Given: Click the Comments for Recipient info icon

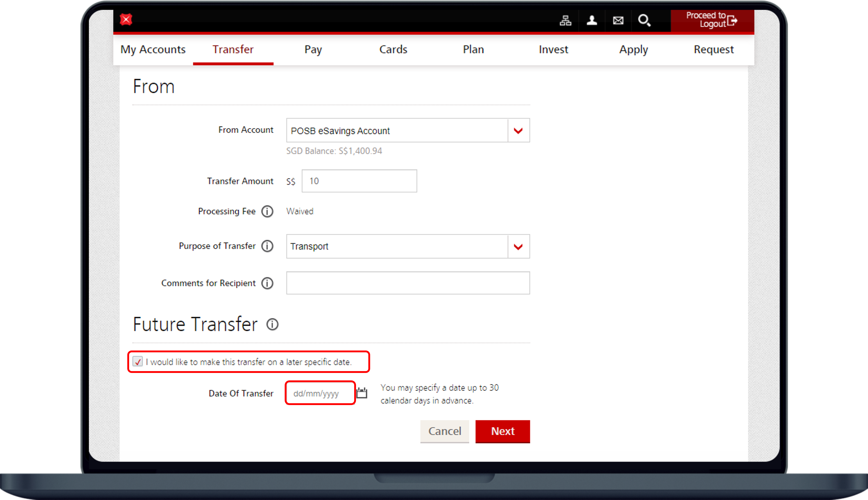Looking at the screenshot, I should (x=267, y=283).
